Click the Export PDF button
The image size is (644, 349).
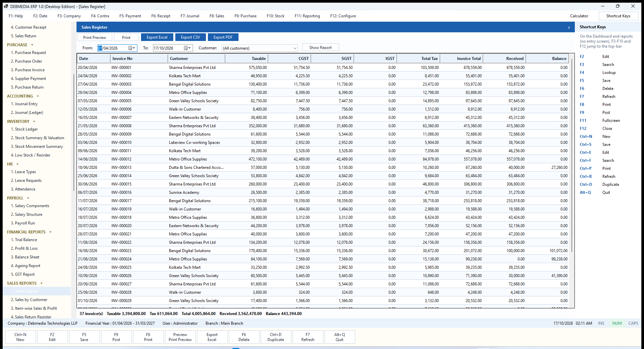(223, 37)
